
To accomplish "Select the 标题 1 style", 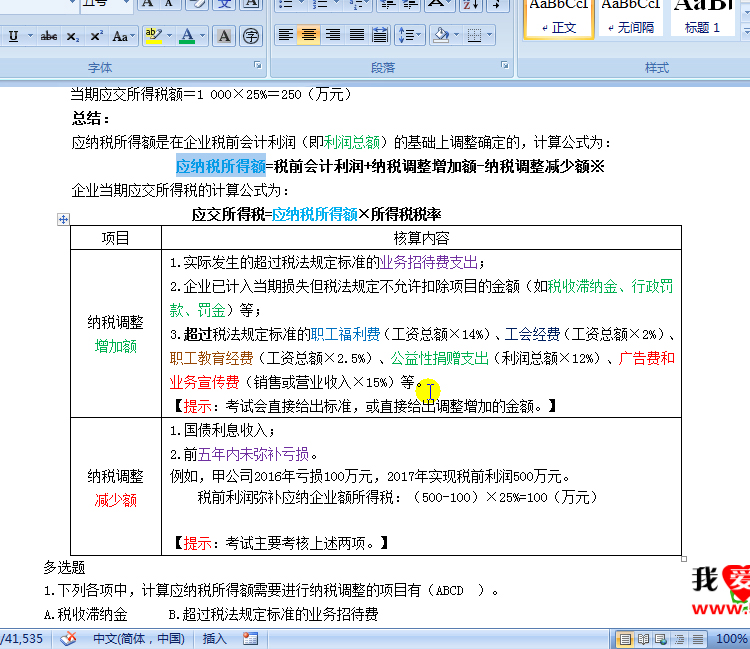I will coord(702,18).
